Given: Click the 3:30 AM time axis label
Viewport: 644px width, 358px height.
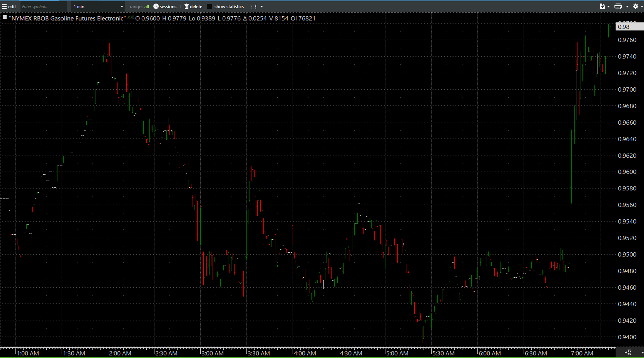Looking at the screenshot, I should [259, 353].
